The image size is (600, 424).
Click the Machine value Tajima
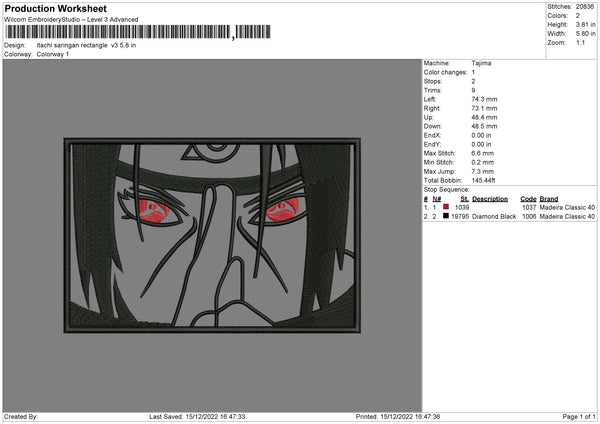point(481,63)
